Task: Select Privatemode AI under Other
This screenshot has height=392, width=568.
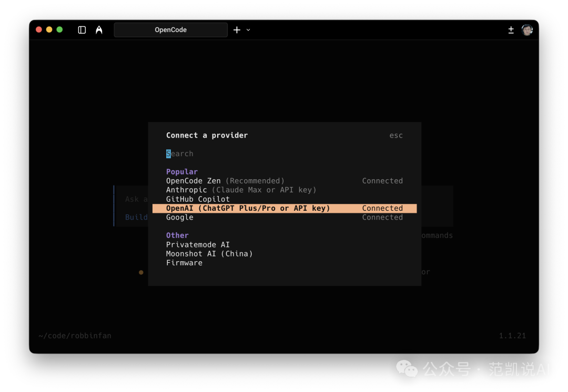Action: point(198,244)
